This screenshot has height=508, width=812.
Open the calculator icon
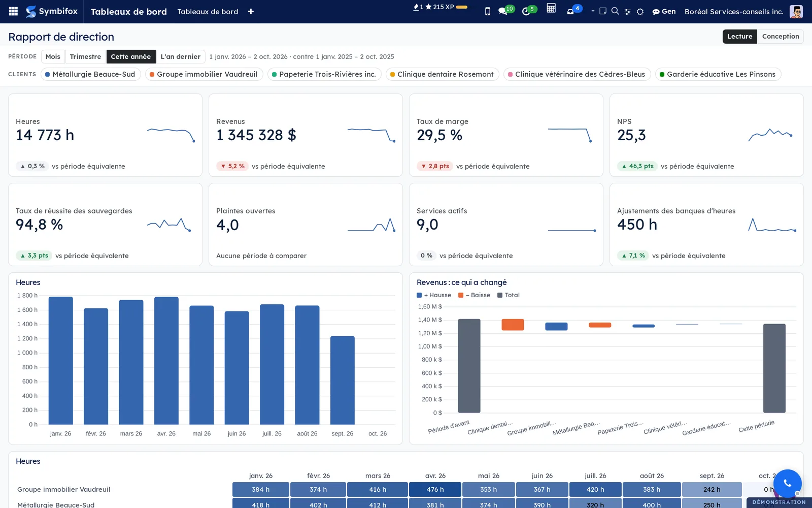point(551,8)
